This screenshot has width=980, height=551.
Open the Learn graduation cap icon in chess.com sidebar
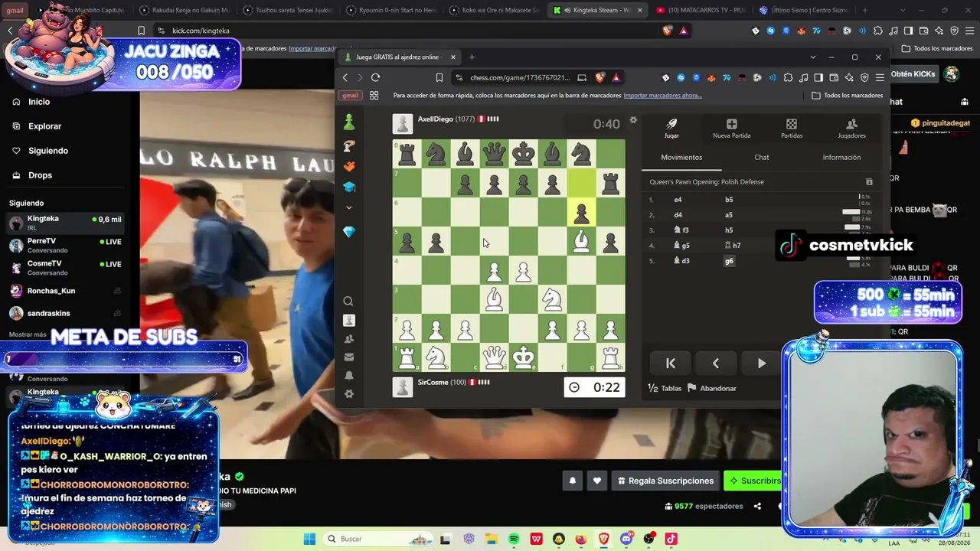(349, 187)
